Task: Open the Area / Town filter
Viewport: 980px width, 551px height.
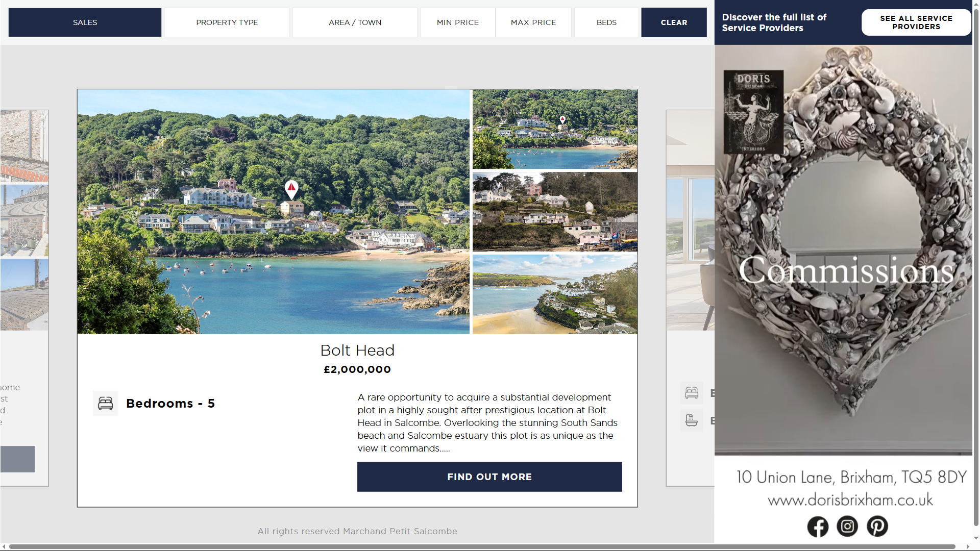Action: click(x=355, y=22)
